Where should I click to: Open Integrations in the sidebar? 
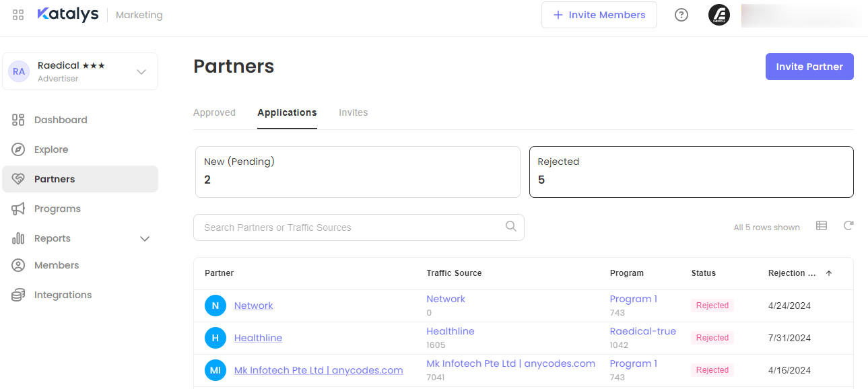(x=63, y=295)
